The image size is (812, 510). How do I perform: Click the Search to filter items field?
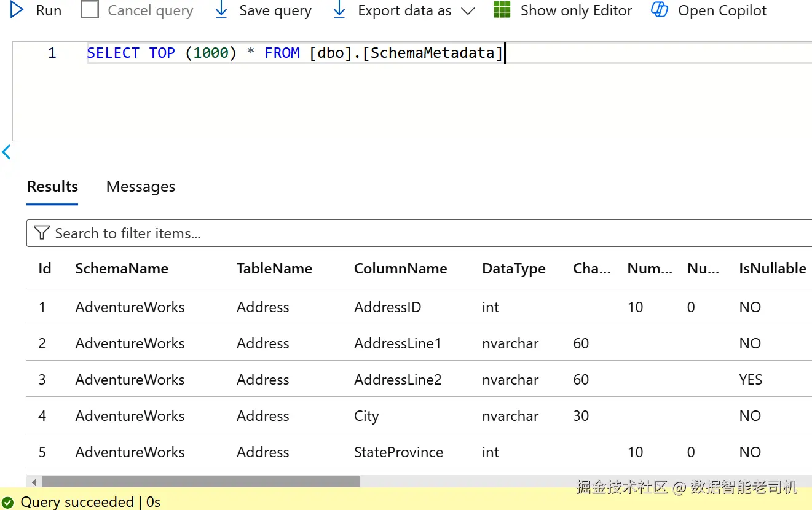point(419,233)
